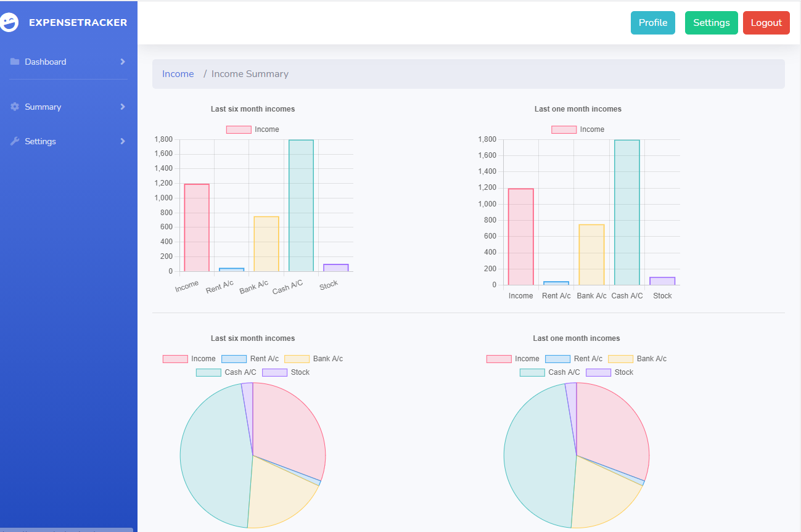Screen dimensions: 801x532
Task: Click the Bank A/c bar in six month bar chart
Action: [266, 243]
